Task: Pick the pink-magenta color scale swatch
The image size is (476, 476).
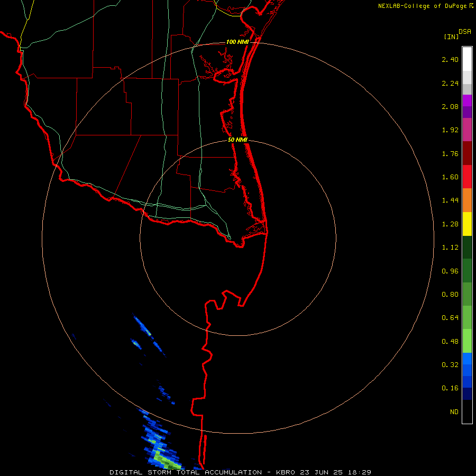Action: coord(467,130)
